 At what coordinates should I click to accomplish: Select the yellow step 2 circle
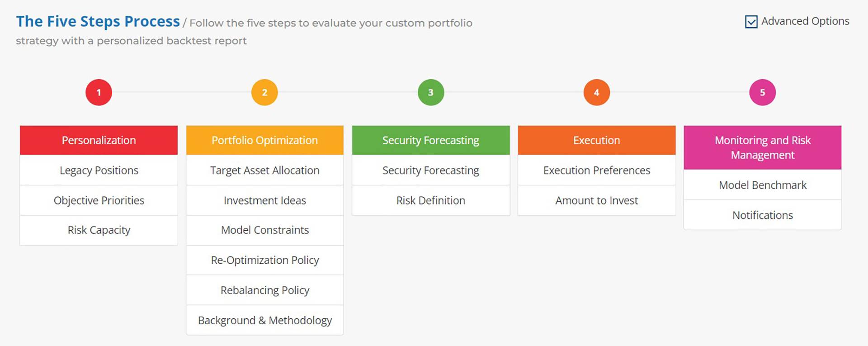click(264, 92)
